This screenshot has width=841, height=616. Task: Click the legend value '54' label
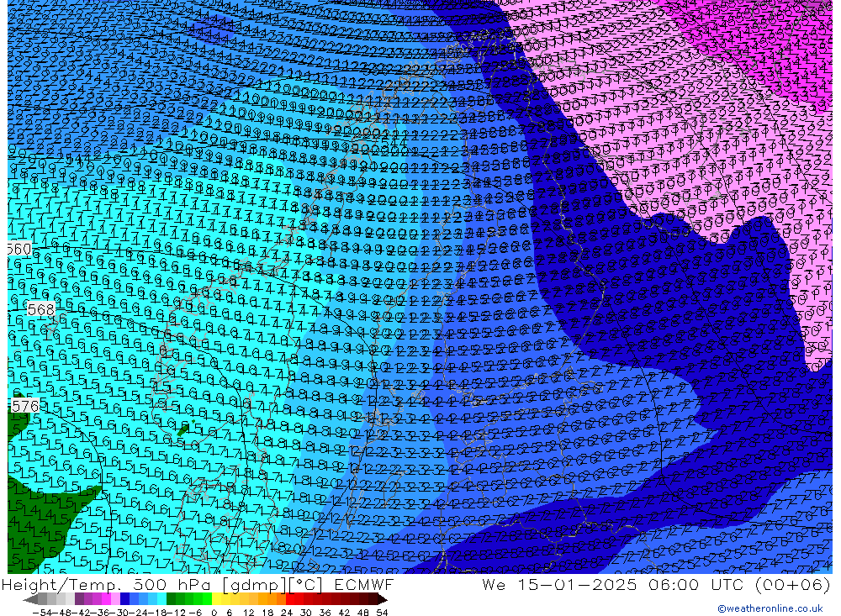(382, 613)
